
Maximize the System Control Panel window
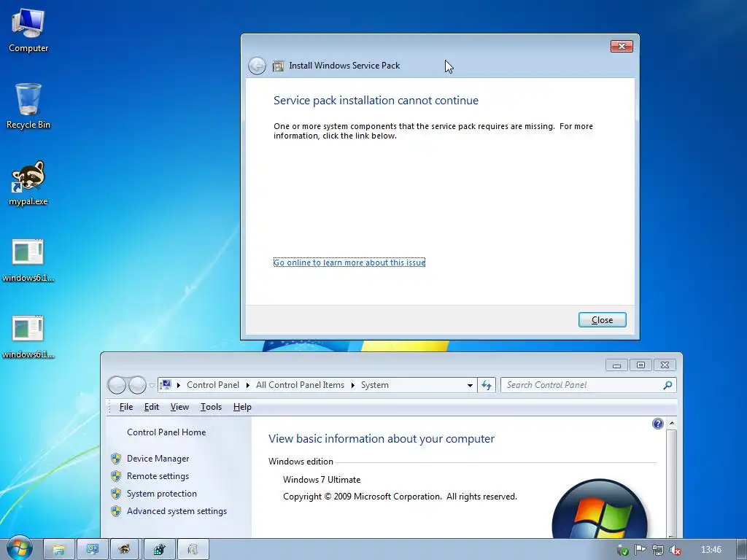(640, 365)
